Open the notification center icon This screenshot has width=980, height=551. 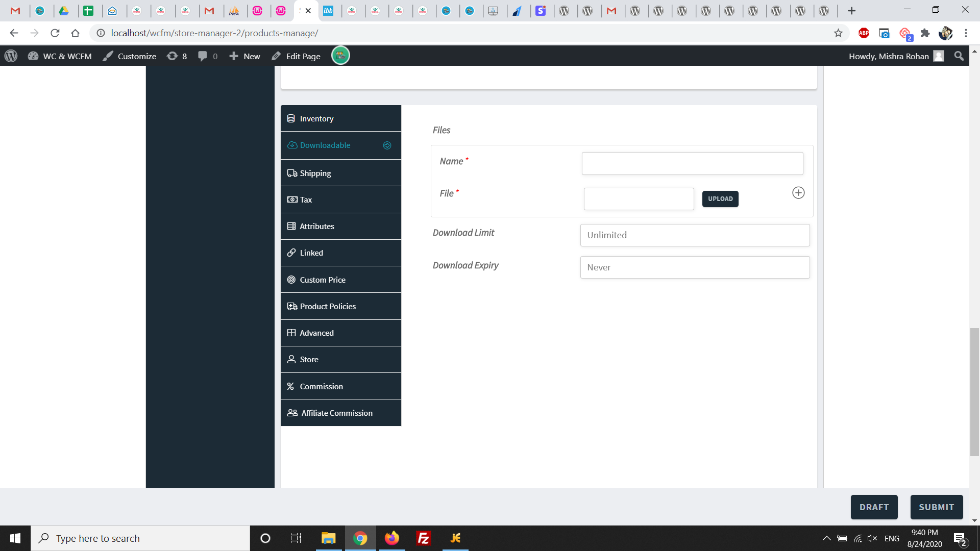tap(960, 538)
